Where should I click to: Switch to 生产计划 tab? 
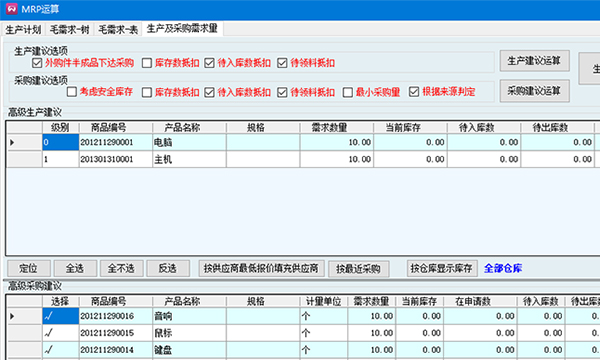23,29
